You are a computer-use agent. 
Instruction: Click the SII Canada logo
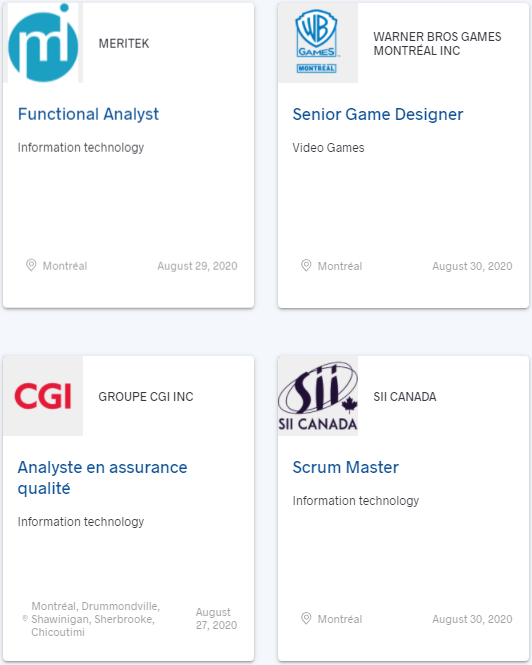click(318, 396)
